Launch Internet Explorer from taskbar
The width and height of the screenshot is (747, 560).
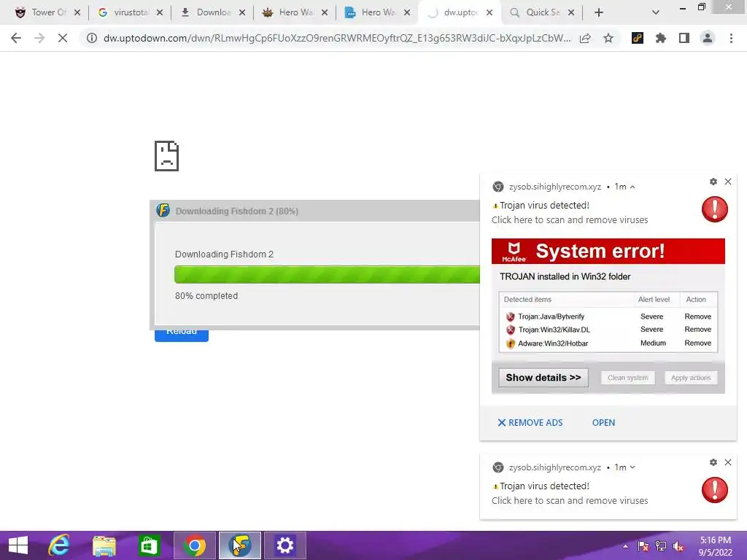(60, 545)
